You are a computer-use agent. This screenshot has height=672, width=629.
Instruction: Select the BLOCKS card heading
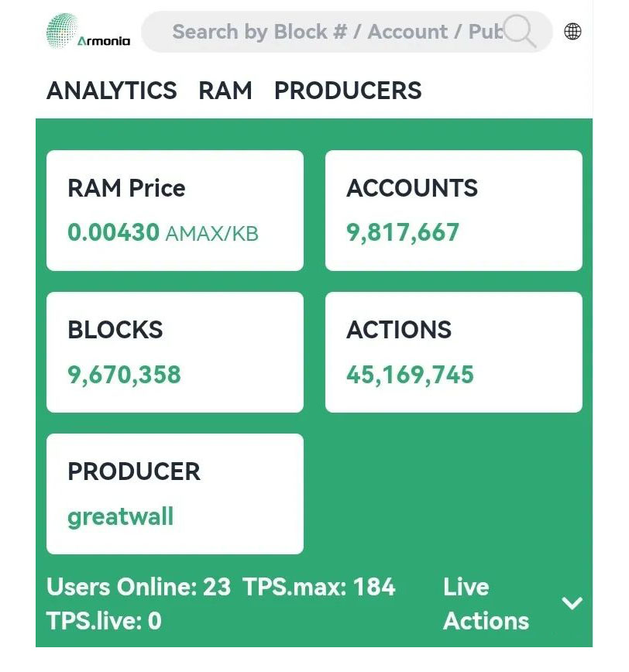(x=115, y=330)
